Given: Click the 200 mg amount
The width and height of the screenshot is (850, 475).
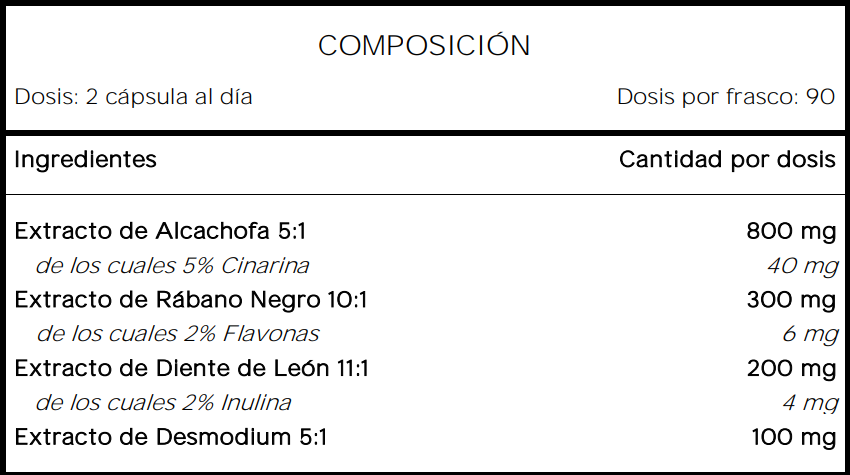Looking at the screenshot, I should point(791,369).
